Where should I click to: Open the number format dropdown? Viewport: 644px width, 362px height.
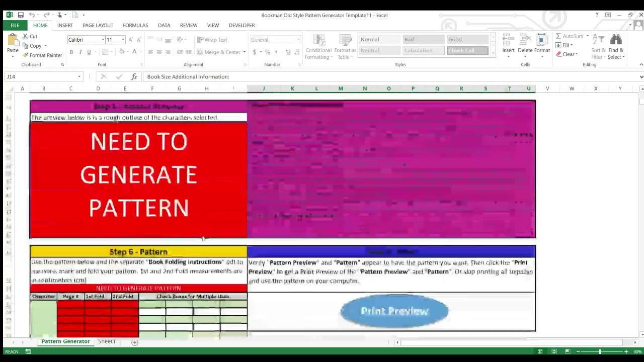point(298,40)
